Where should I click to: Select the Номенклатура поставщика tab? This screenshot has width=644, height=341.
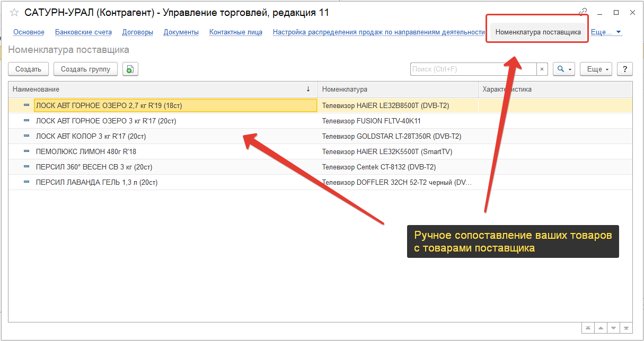click(x=538, y=32)
